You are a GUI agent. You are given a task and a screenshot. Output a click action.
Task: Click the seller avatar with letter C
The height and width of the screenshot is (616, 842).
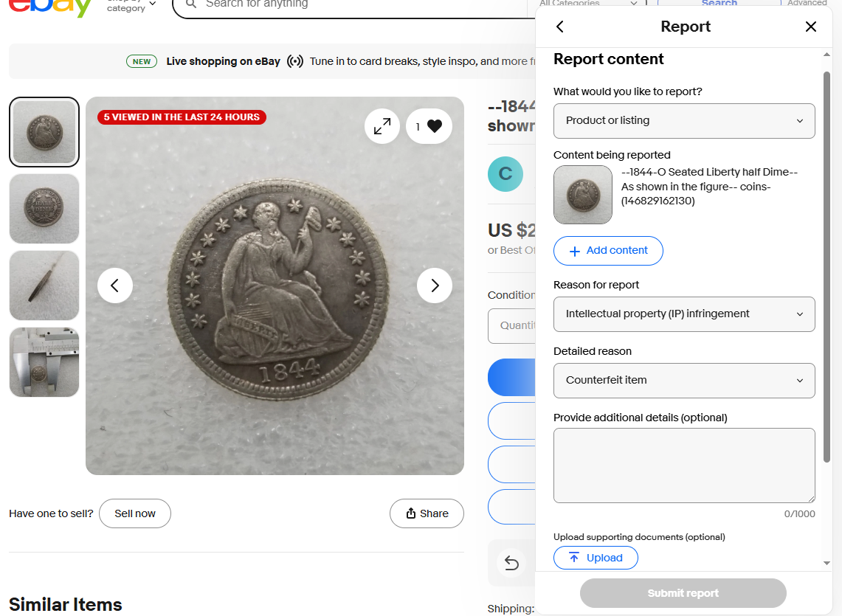[x=505, y=174]
